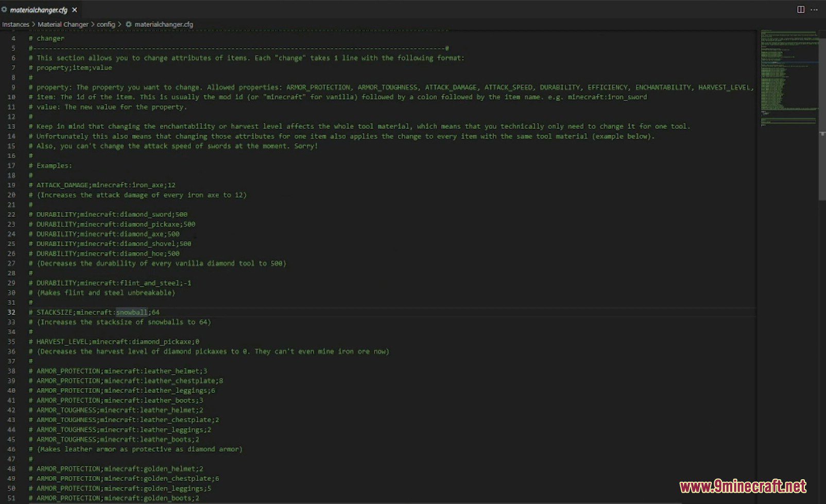Click the Material Changer breadcrumb

[x=63, y=24]
